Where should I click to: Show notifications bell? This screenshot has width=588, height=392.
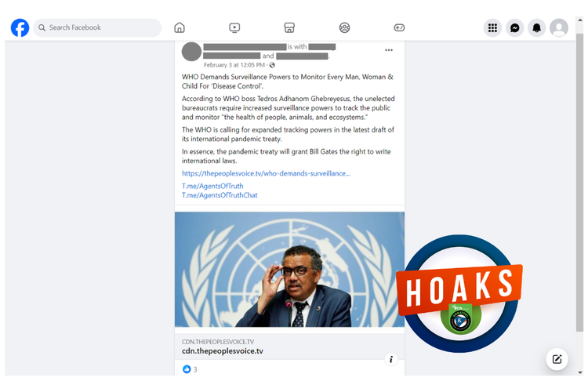pos(536,27)
